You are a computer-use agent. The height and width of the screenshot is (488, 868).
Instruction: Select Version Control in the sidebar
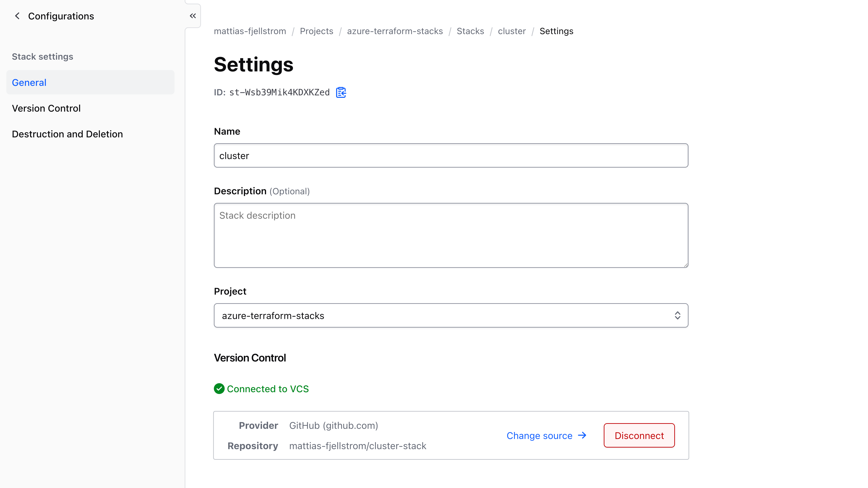[46, 108]
